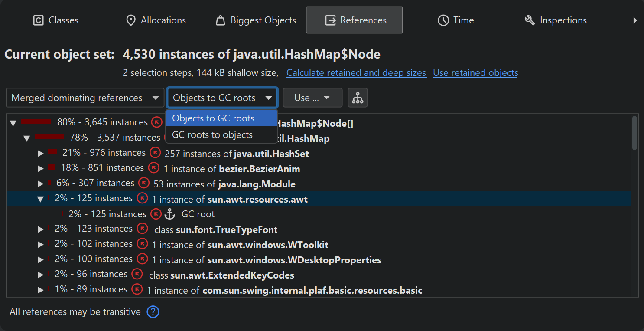Viewport: 644px width, 331px height.
Task: Click the Use retained objects link
Action: pyautogui.click(x=475, y=73)
